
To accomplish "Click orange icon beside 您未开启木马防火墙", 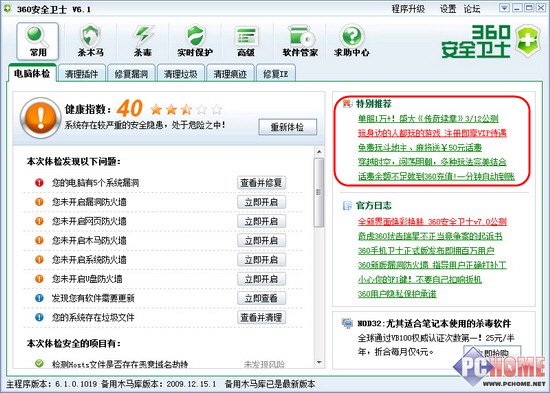I will (39, 240).
